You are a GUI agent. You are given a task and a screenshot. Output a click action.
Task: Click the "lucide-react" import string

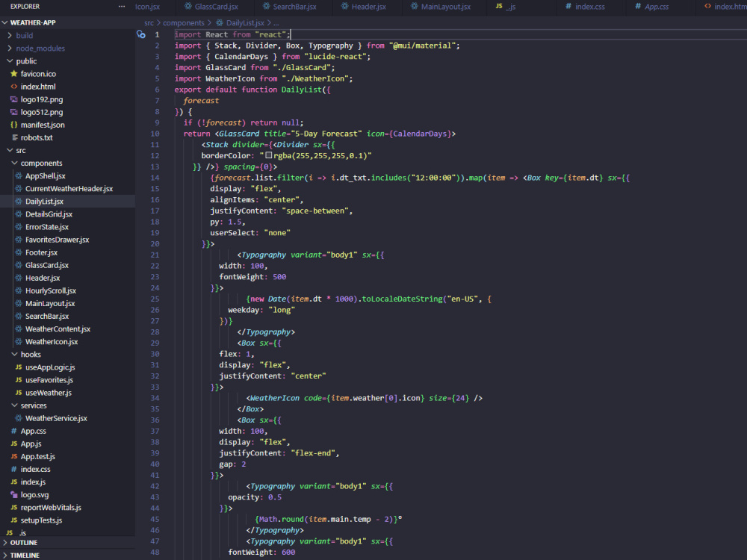coord(335,57)
